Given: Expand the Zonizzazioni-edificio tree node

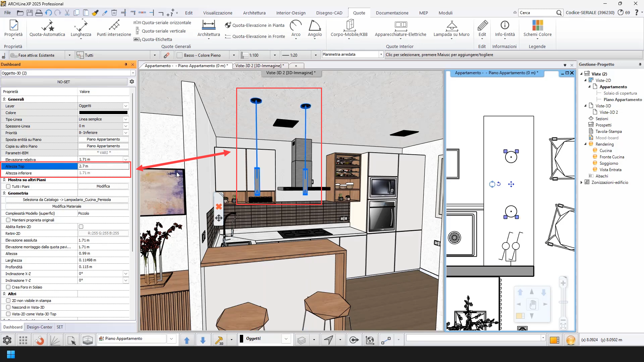Looking at the screenshot, I should click(x=582, y=183).
